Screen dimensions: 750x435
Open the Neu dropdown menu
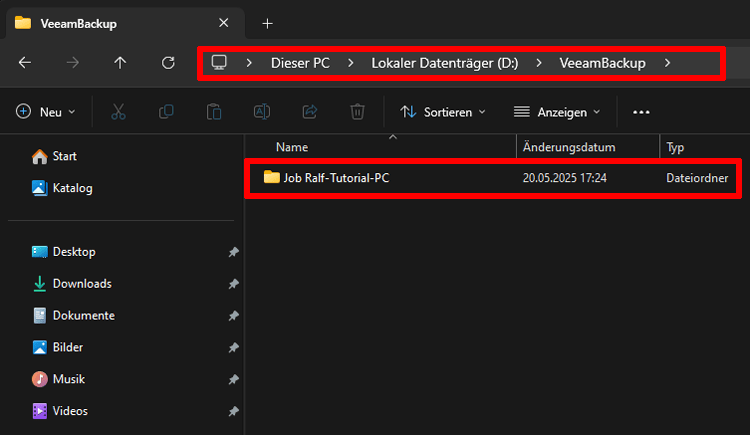coord(46,112)
